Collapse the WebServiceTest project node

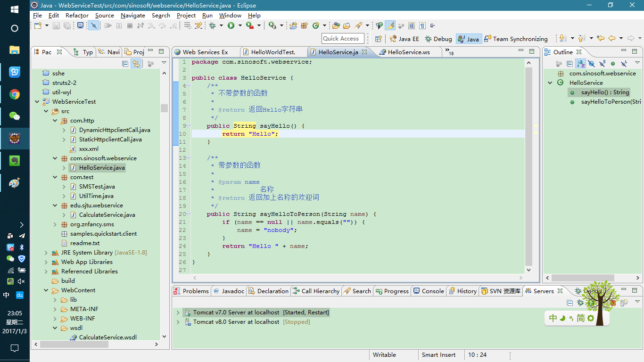click(x=37, y=101)
